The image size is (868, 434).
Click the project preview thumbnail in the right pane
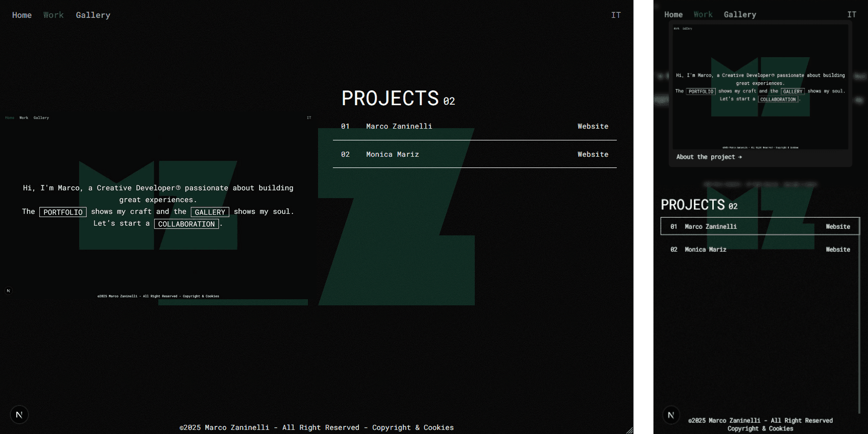[760, 87]
